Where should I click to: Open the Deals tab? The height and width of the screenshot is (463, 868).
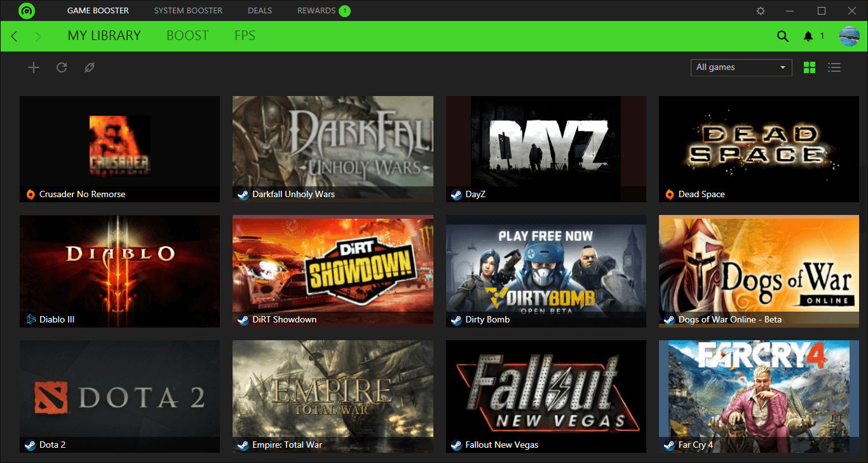coord(260,11)
